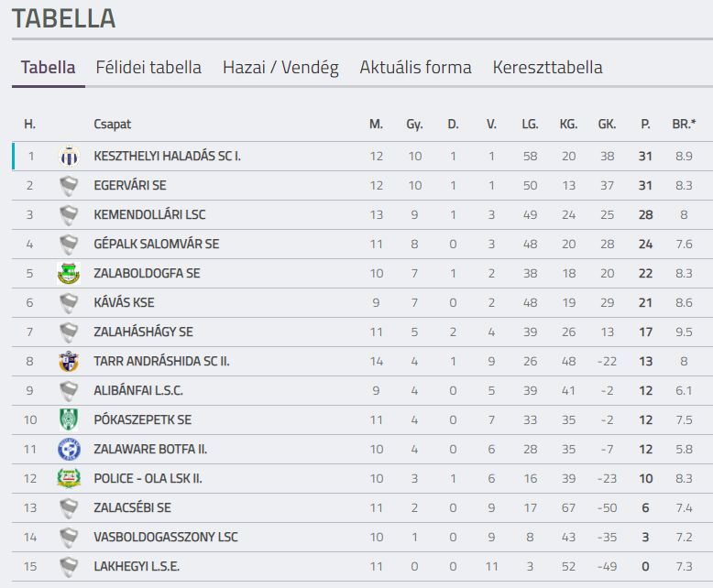Open the Vasboldogasszony LSC team link
Viewport: 713px width, 588px height.
click(166, 537)
